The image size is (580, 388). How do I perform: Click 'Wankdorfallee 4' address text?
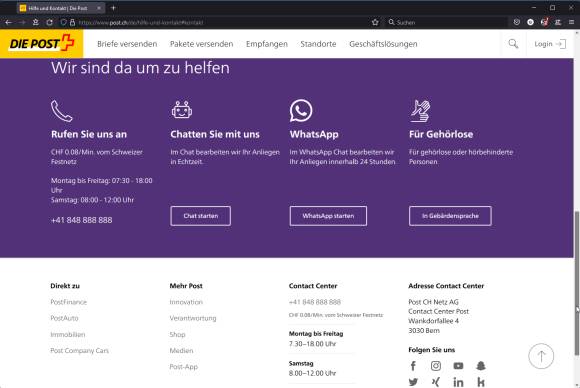[434, 321]
